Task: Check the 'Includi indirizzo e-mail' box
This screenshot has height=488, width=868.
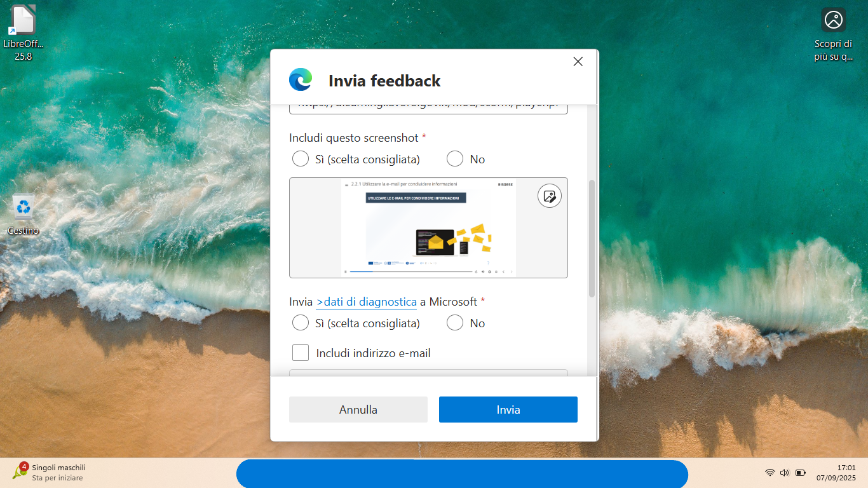Action: pyautogui.click(x=301, y=353)
